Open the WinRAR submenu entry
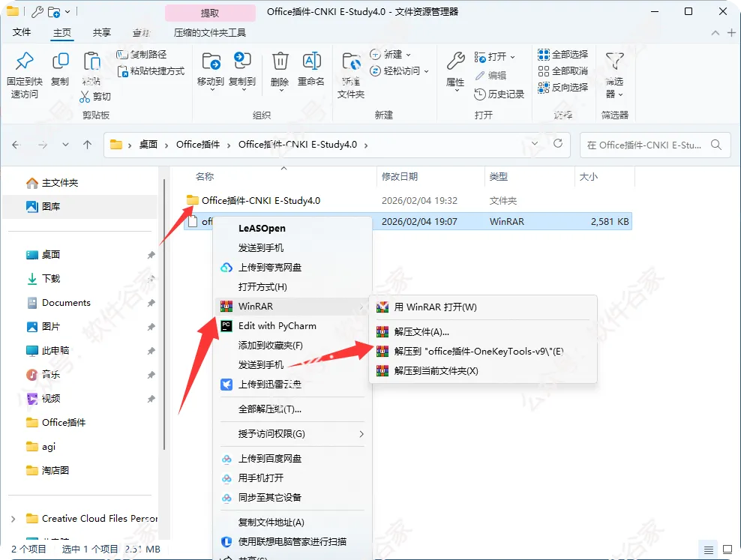741x560 pixels. point(292,307)
